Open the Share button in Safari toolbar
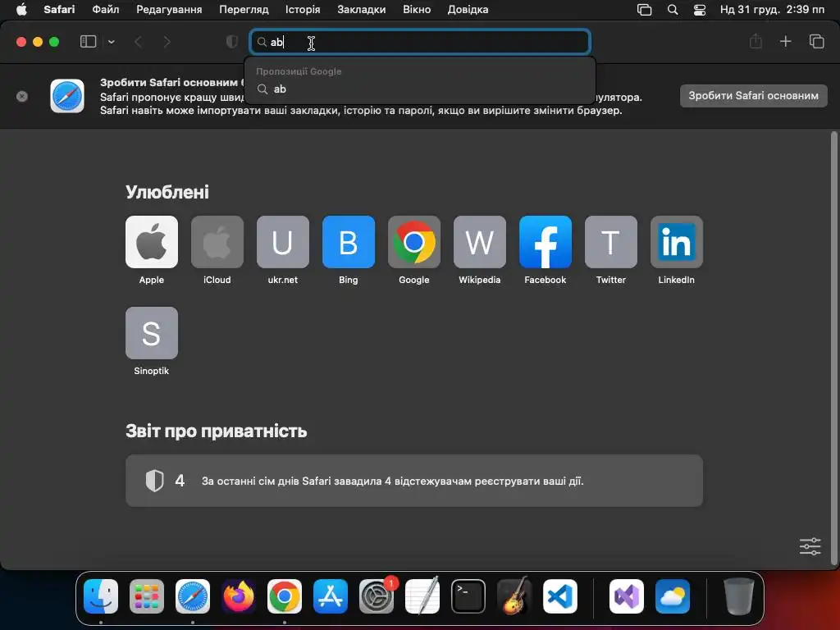The height and width of the screenshot is (630, 840). (756, 41)
